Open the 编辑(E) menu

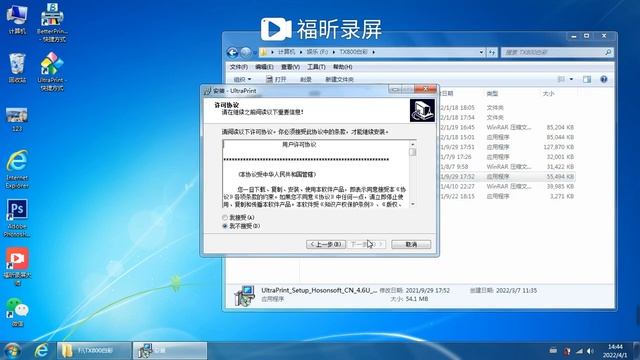264,67
